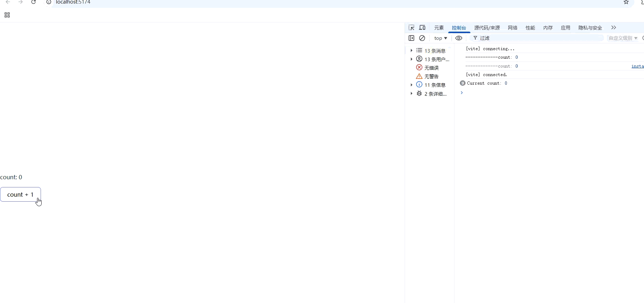644x303 pixels.
Task: Open the 自定义级别 log level dropdown
Action: tap(623, 38)
